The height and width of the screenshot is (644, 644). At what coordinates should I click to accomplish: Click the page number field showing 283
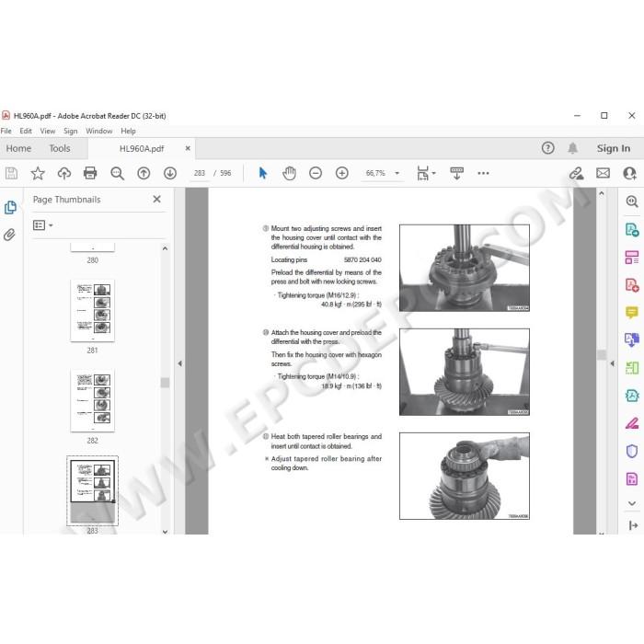pyautogui.click(x=200, y=173)
